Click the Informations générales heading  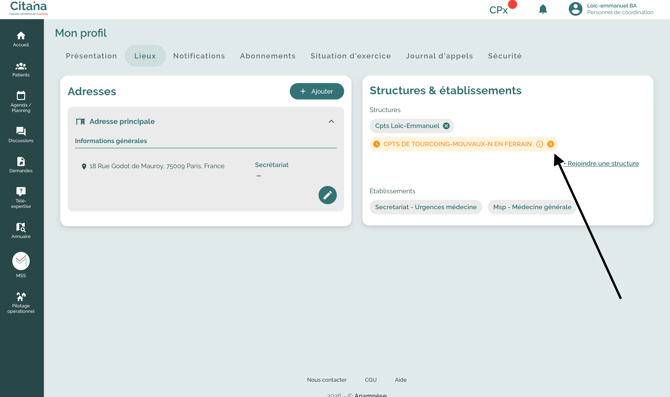click(111, 141)
